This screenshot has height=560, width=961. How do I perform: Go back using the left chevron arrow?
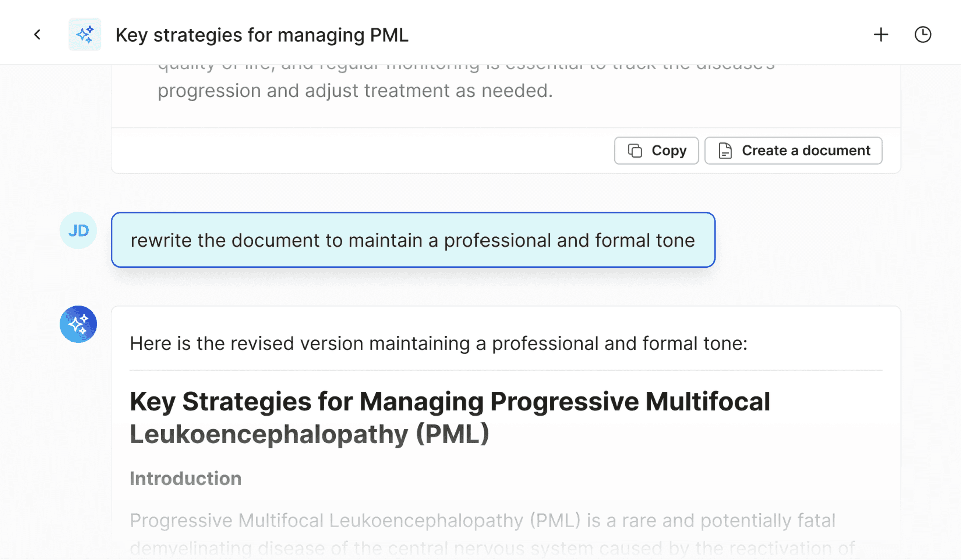pos(37,35)
